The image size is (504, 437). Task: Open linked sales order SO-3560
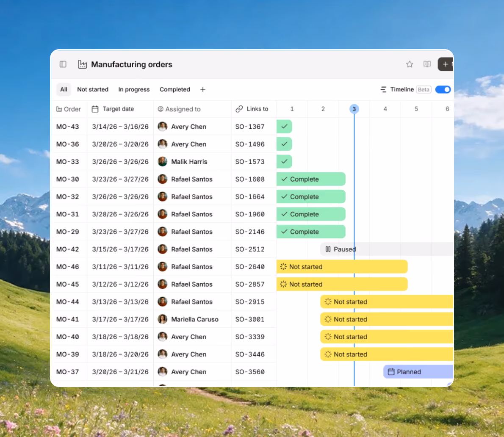coord(250,372)
